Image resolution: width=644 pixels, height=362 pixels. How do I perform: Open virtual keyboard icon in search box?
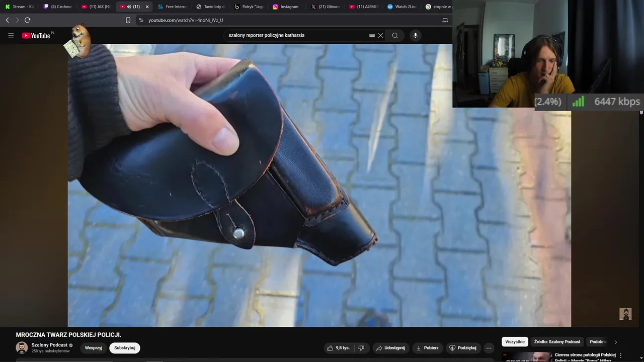point(372,35)
